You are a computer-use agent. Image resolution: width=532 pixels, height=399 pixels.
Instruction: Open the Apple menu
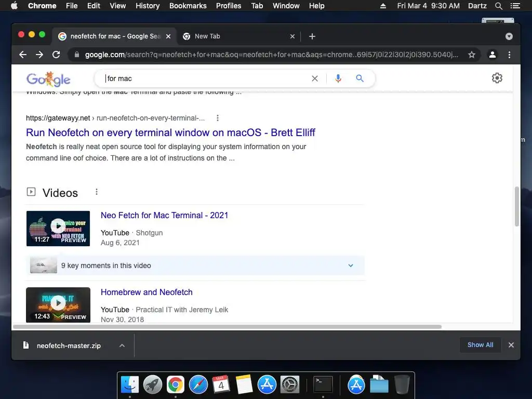point(14,6)
